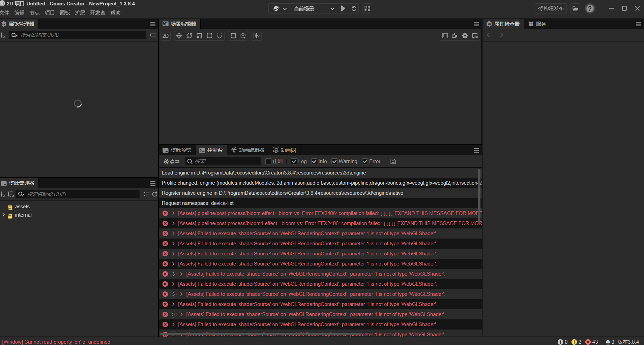Toggle the 2D view mode button
The width and height of the screenshot is (644, 345).
coord(166,36)
